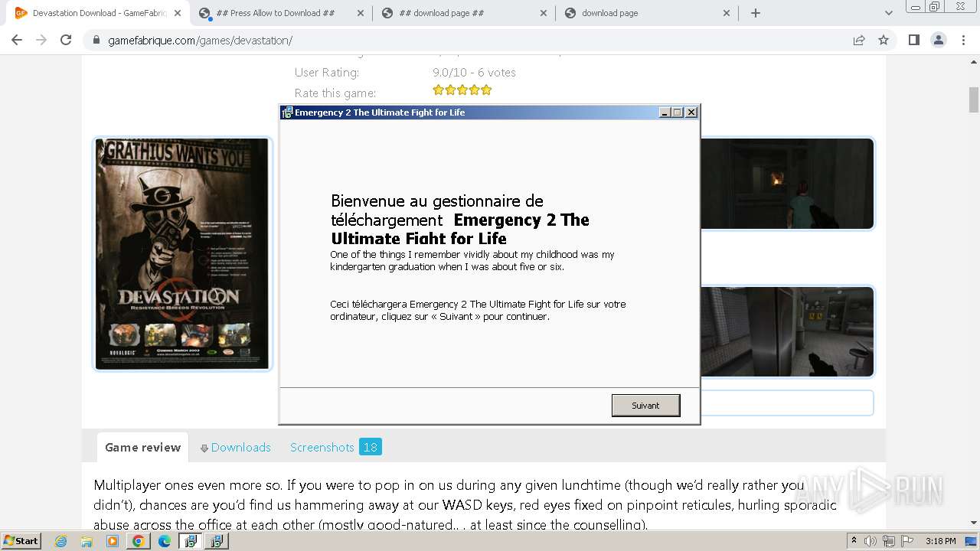
Task: Minimize the Emergency 2 installer window
Action: 665,112
